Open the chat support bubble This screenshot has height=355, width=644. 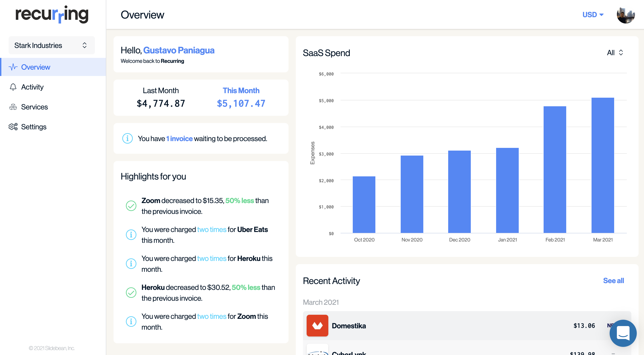pyautogui.click(x=623, y=333)
